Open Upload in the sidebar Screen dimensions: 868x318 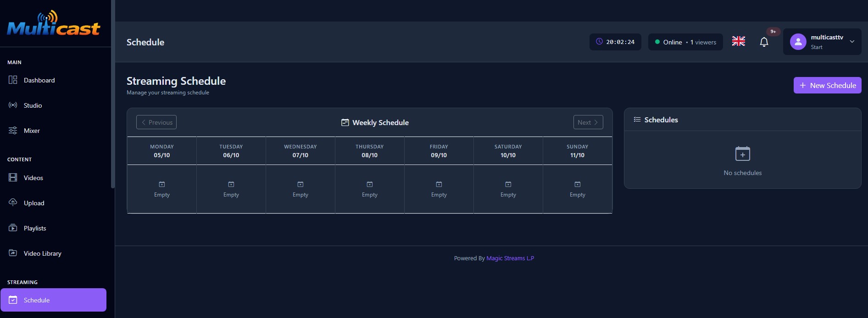click(54, 203)
